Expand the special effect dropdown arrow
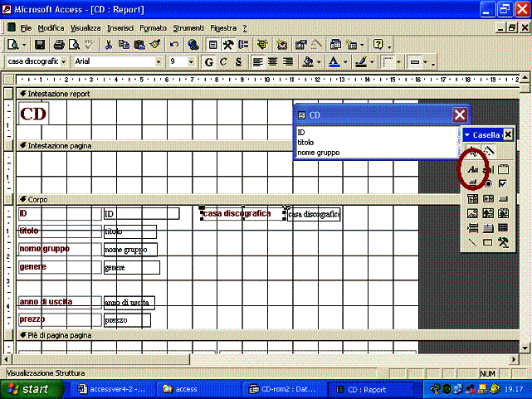 pyautogui.click(x=425, y=62)
